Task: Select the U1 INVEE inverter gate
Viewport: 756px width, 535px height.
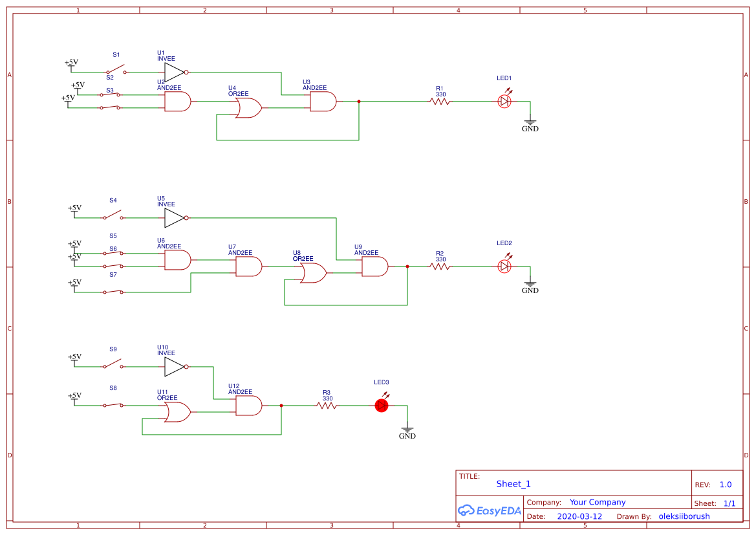Action: [x=175, y=72]
